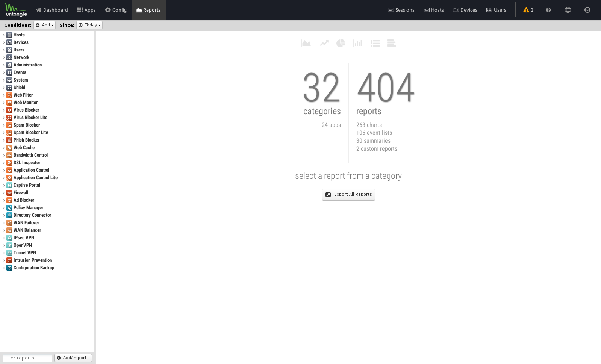Open the Sessions view

coord(401,10)
